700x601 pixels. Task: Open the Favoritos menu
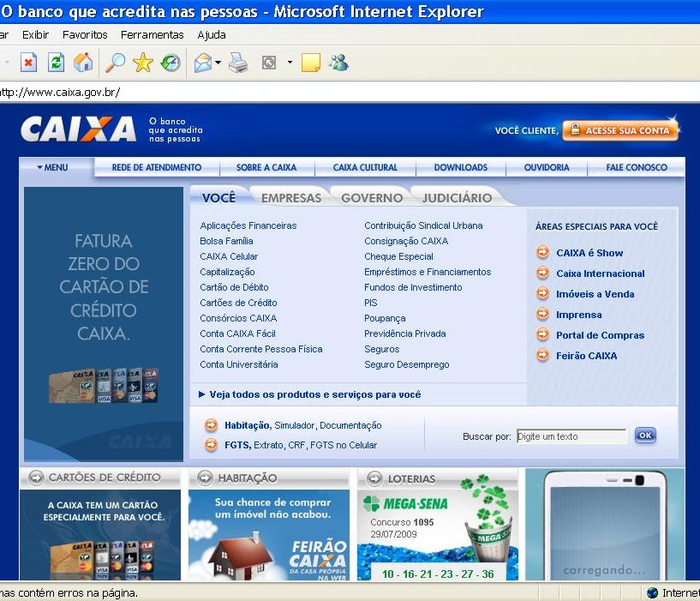click(x=85, y=35)
